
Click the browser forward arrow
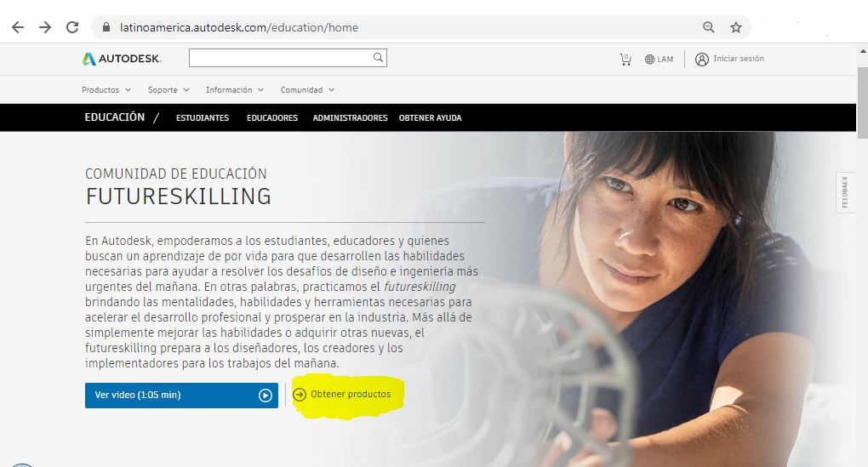(x=45, y=27)
